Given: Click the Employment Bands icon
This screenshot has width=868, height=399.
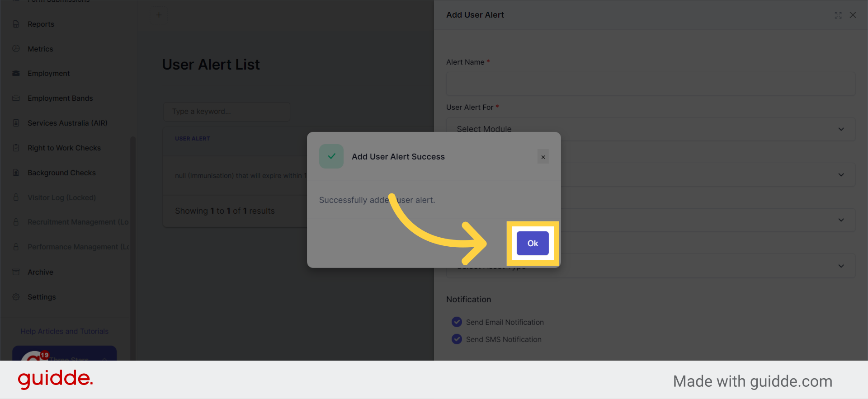Looking at the screenshot, I should point(16,98).
